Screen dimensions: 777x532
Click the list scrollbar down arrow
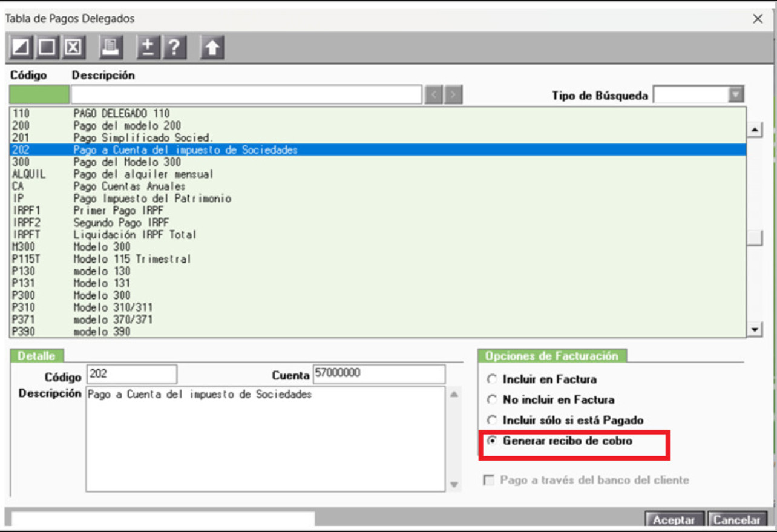coord(755,329)
